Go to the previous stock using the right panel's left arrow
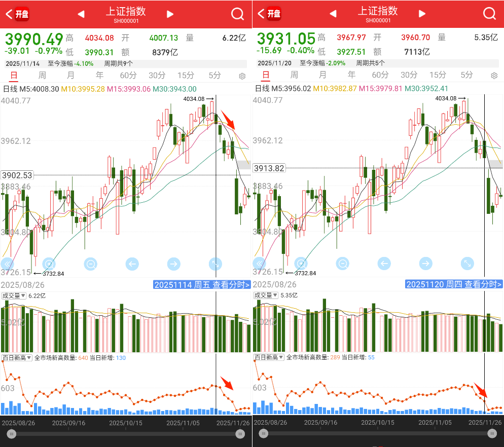Image resolution: width=504 pixels, height=447 pixels. click(x=333, y=14)
